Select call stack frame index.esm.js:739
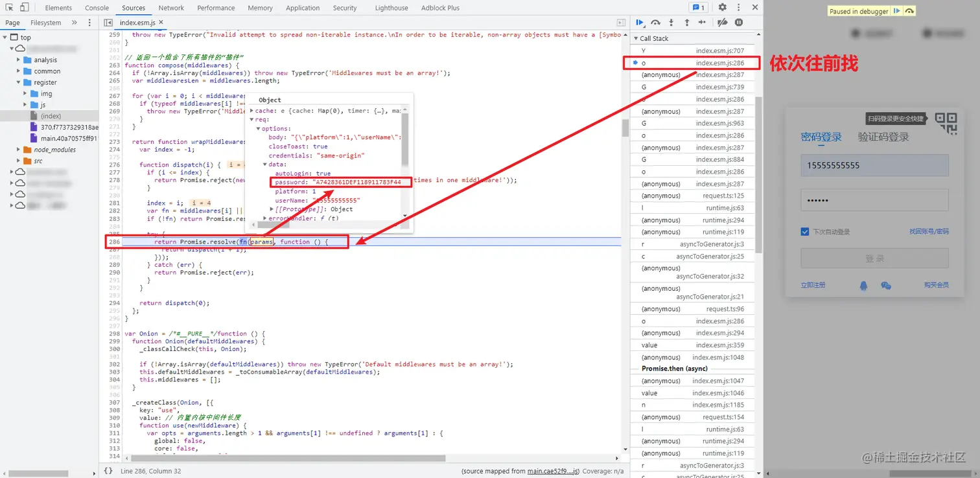 point(692,87)
